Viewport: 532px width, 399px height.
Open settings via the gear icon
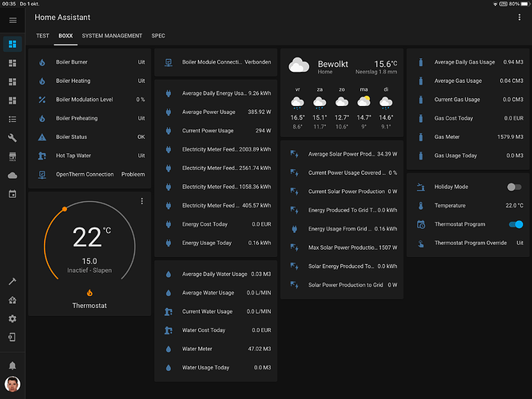[12, 318]
